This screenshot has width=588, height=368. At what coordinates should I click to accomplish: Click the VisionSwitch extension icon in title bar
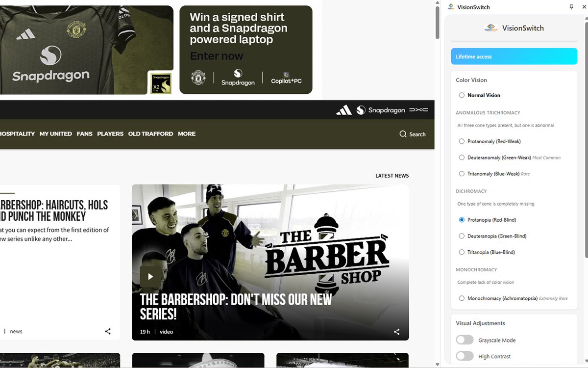coord(450,7)
